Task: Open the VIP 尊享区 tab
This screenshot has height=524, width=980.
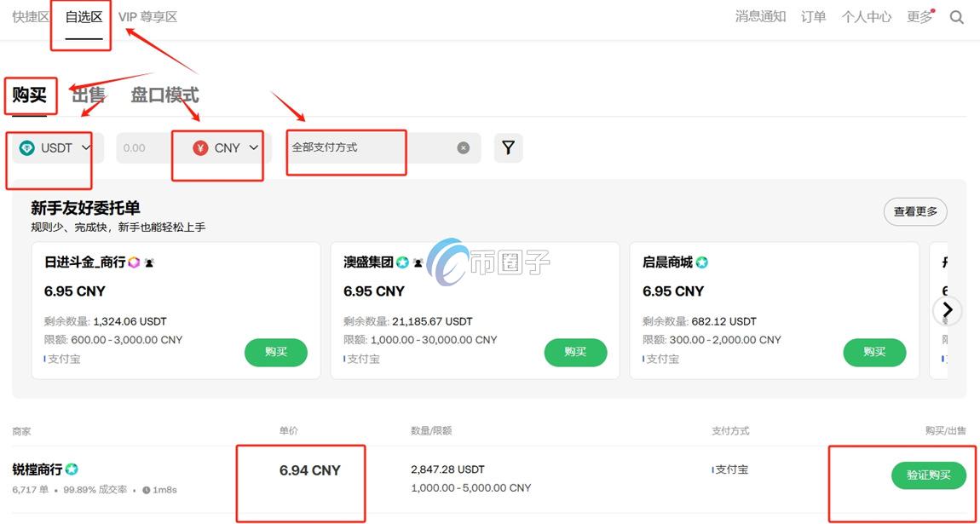Action: 147,17
